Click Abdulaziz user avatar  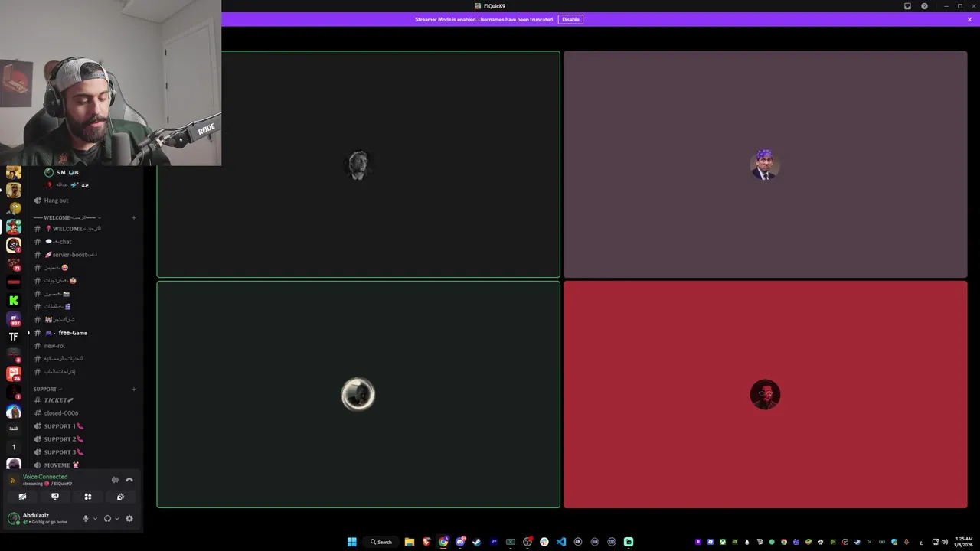pyautogui.click(x=14, y=518)
